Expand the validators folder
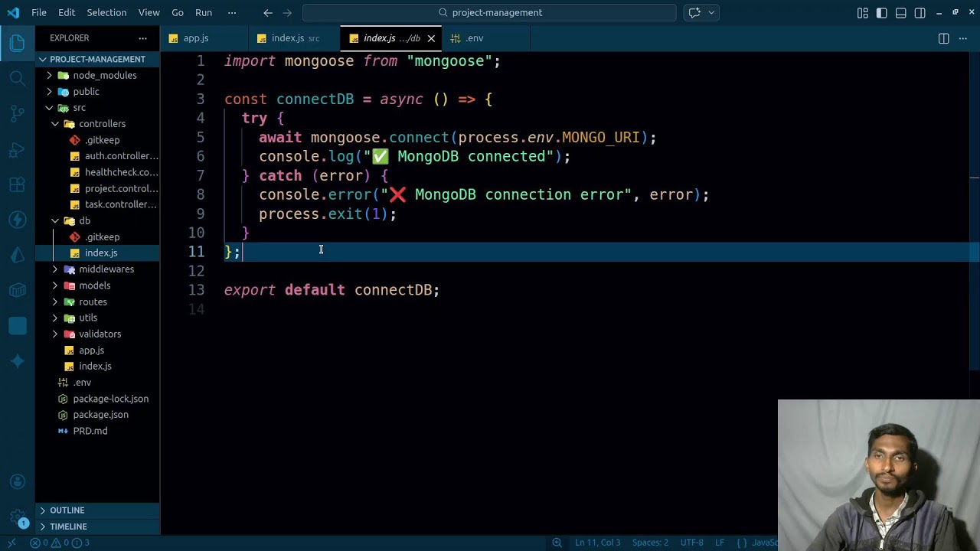980x551 pixels. tap(97, 334)
